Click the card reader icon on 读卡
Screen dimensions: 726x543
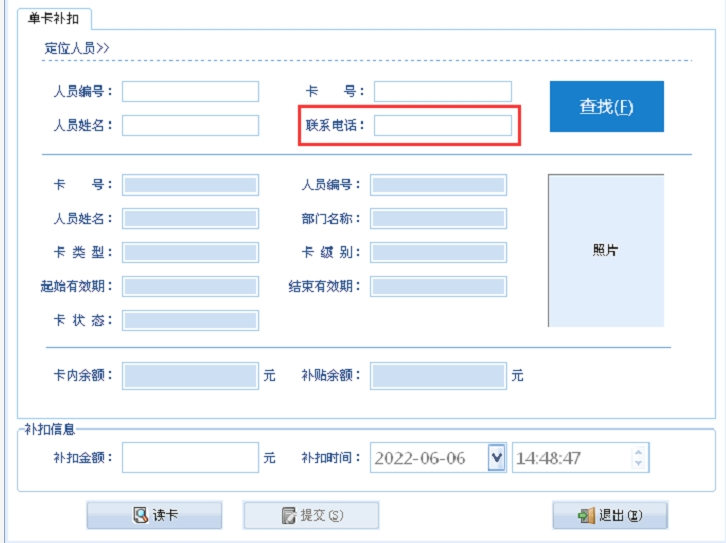141,516
